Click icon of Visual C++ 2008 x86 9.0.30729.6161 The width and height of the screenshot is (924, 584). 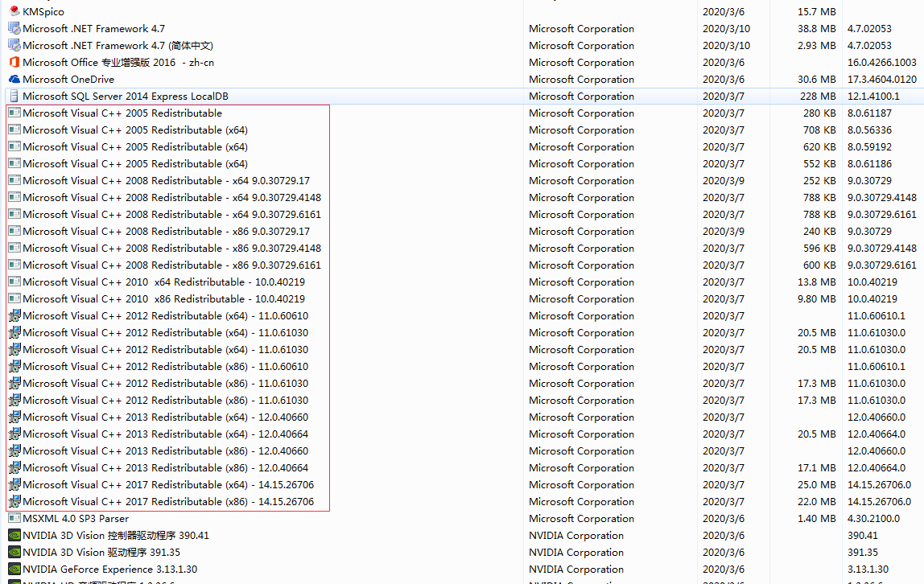(14, 265)
